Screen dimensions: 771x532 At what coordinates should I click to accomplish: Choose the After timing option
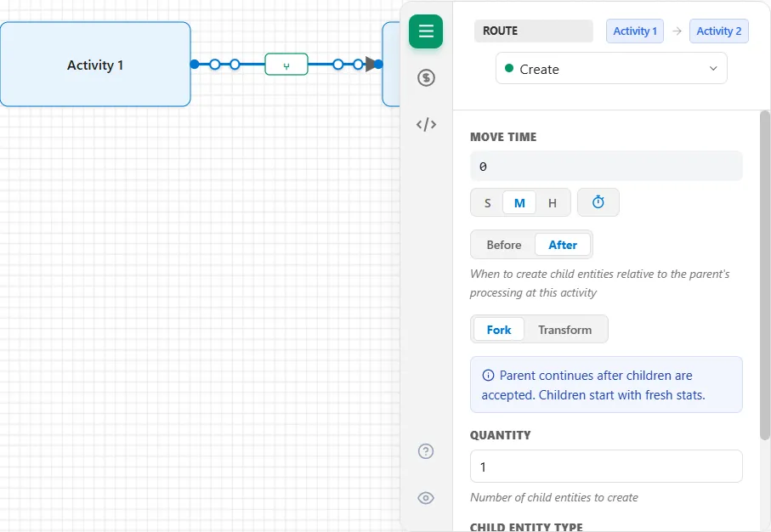click(563, 245)
